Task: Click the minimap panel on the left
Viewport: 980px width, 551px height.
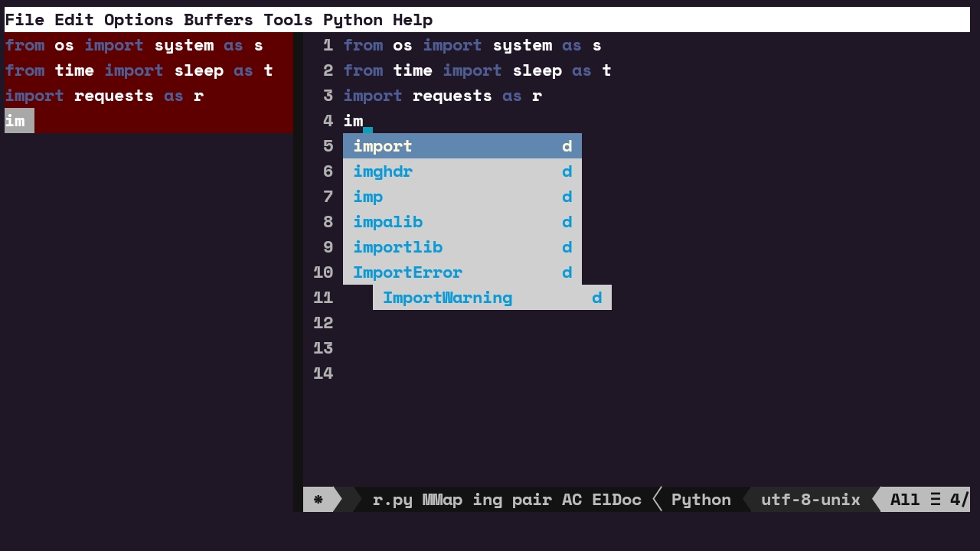Action: click(145, 84)
